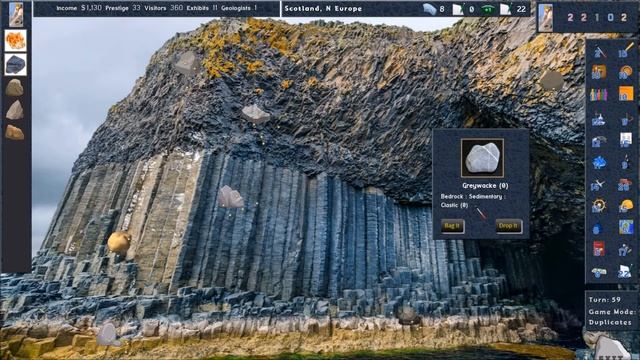Pick up the dark rock near the cave base
The height and width of the screenshot is (360, 640).
(408, 316)
